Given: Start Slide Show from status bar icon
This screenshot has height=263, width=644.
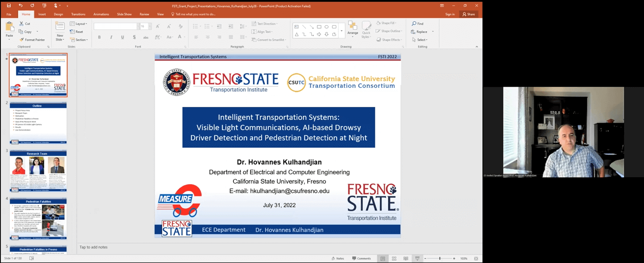Looking at the screenshot, I should click(417, 258).
